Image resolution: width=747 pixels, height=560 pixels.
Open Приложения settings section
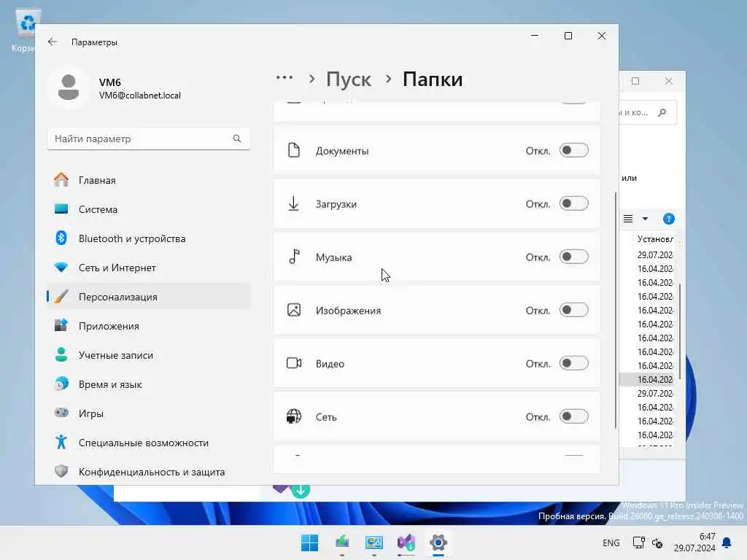coord(148,326)
